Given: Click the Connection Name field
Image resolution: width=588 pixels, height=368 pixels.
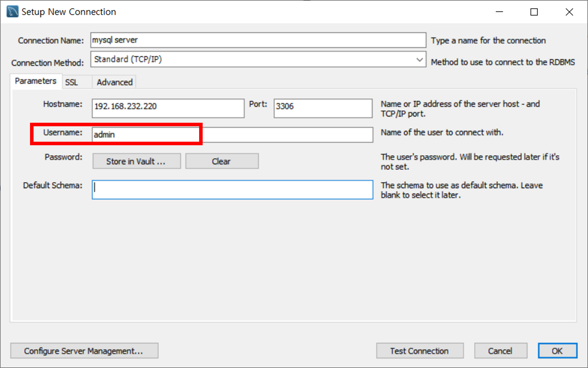Looking at the screenshot, I should [258, 40].
